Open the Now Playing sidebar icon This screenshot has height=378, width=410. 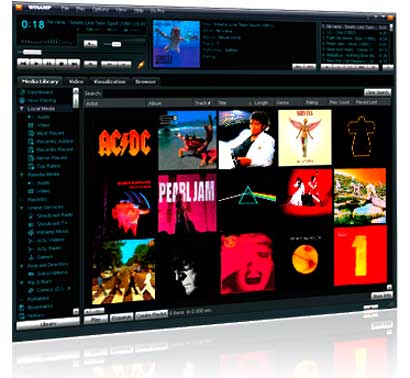pyautogui.click(x=22, y=100)
